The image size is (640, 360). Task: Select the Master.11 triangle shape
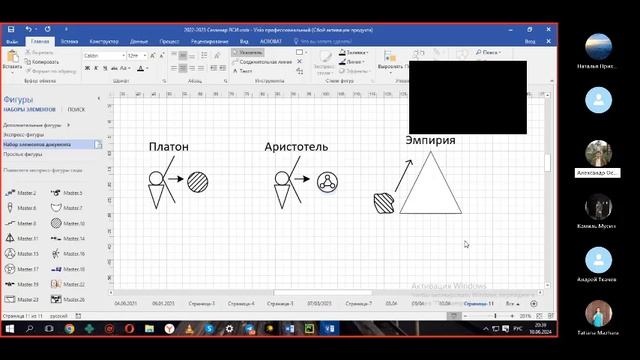pyautogui.click(x=21, y=238)
